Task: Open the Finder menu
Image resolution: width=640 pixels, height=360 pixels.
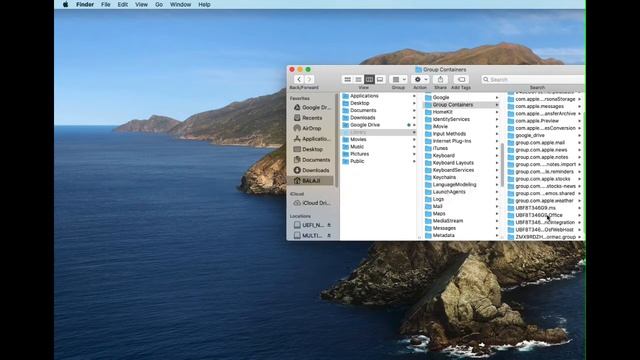Action: click(85, 4)
